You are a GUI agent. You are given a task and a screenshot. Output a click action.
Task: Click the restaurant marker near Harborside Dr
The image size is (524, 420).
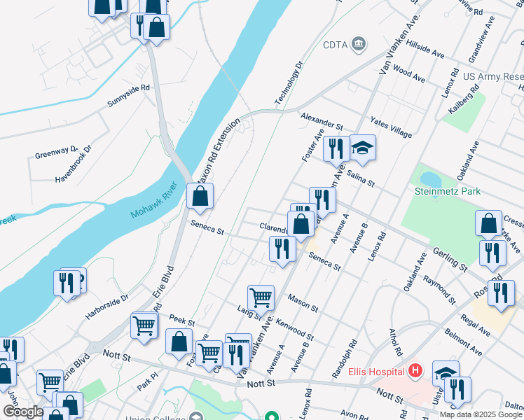click(67, 285)
